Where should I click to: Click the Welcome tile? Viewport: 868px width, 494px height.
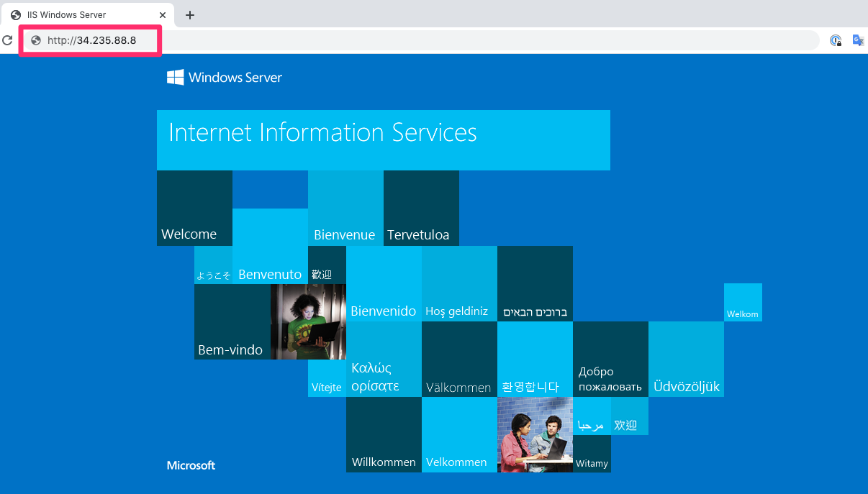pos(194,209)
